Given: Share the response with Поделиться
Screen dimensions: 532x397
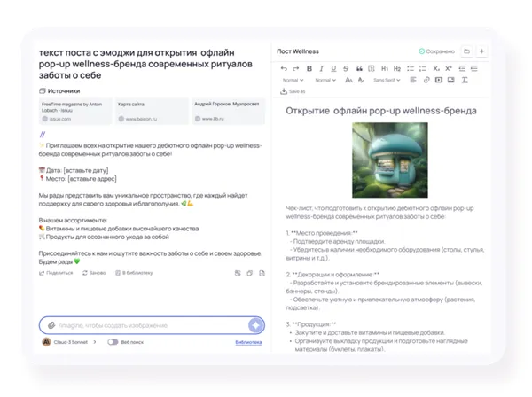Looking at the screenshot, I should point(56,273).
